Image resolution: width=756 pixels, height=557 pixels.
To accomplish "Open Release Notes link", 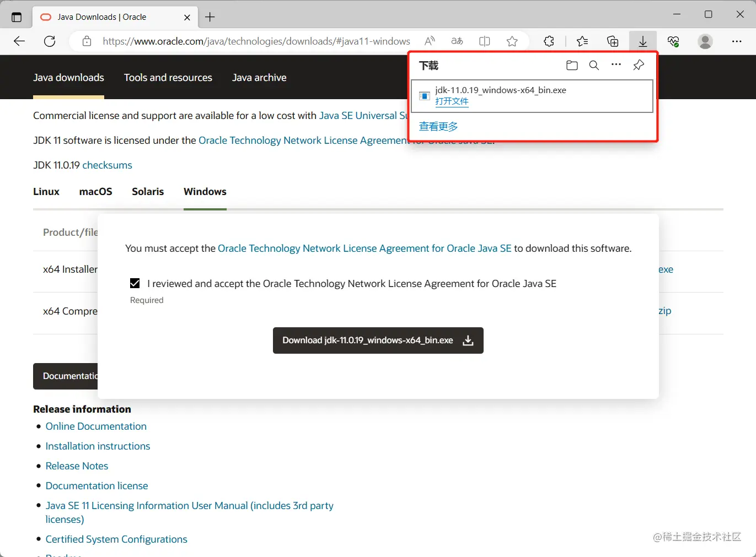I will pos(77,466).
